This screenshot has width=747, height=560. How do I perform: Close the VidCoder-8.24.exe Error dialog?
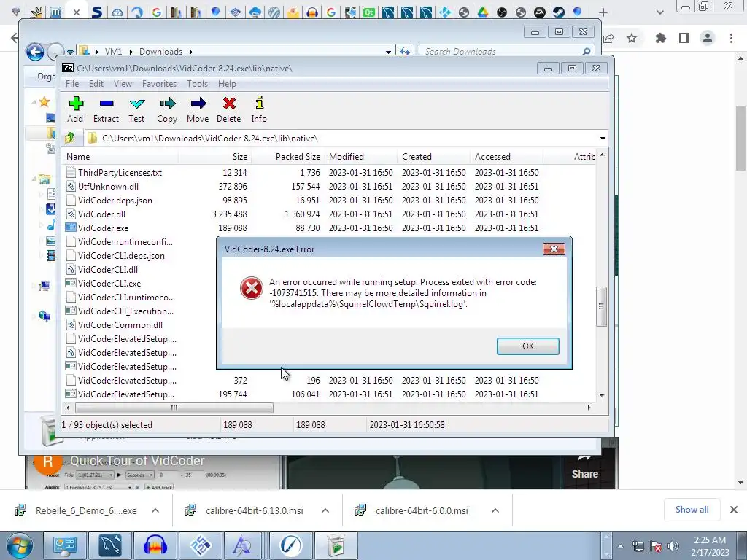pyautogui.click(x=554, y=249)
